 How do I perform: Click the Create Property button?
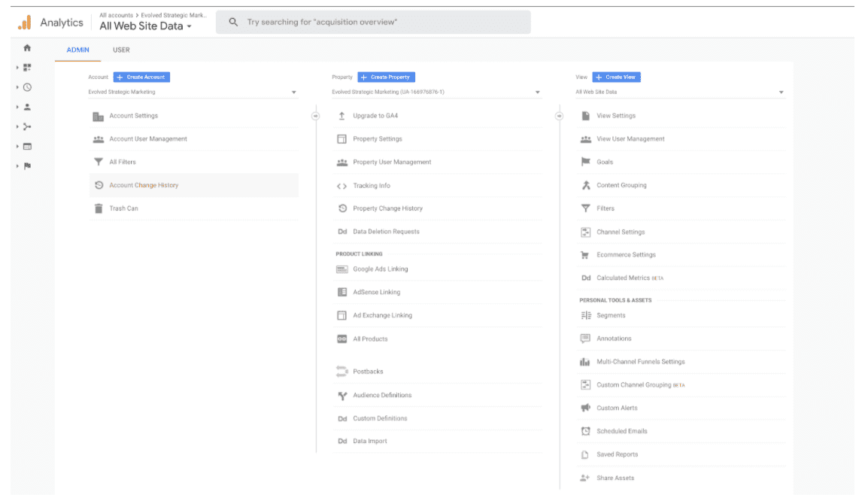[387, 77]
